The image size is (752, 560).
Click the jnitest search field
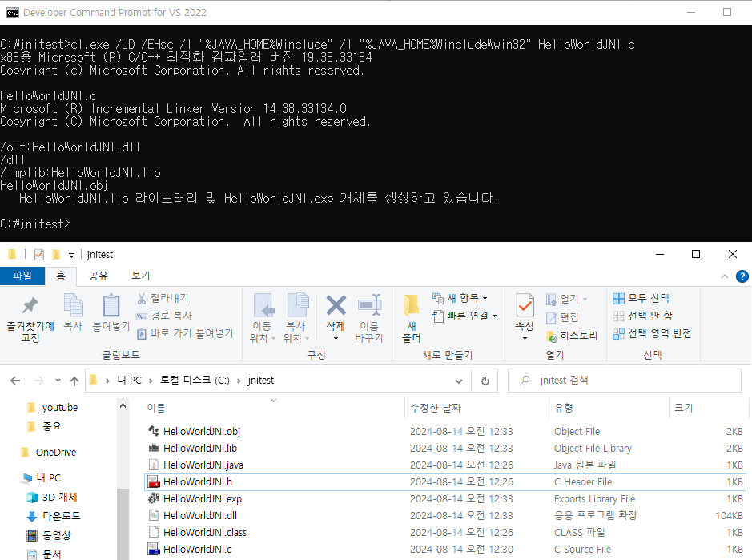(625, 381)
